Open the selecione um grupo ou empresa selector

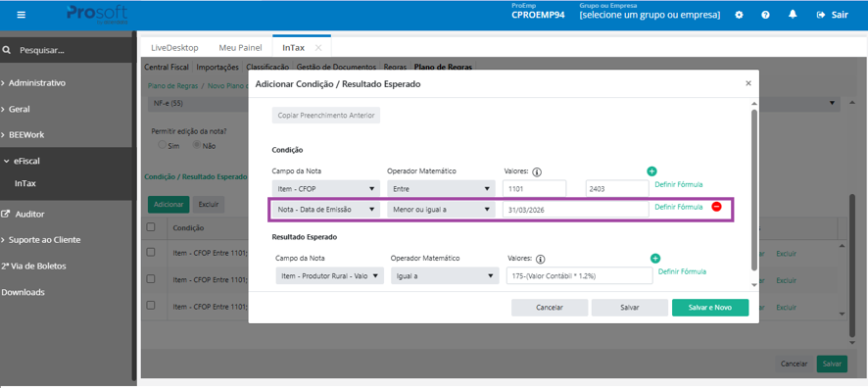point(650,15)
